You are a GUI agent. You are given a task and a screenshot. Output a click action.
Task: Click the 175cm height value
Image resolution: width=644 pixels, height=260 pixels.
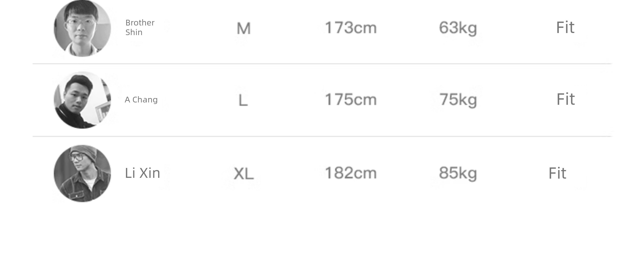351,100
